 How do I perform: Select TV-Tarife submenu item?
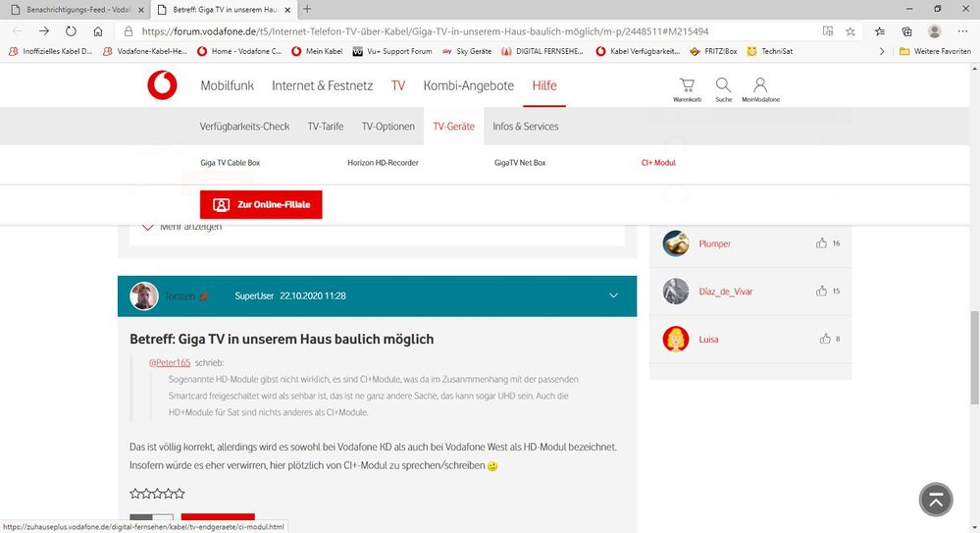(325, 127)
